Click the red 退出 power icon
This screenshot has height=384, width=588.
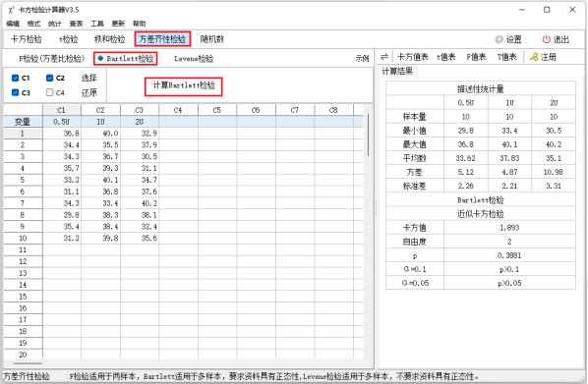click(547, 39)
